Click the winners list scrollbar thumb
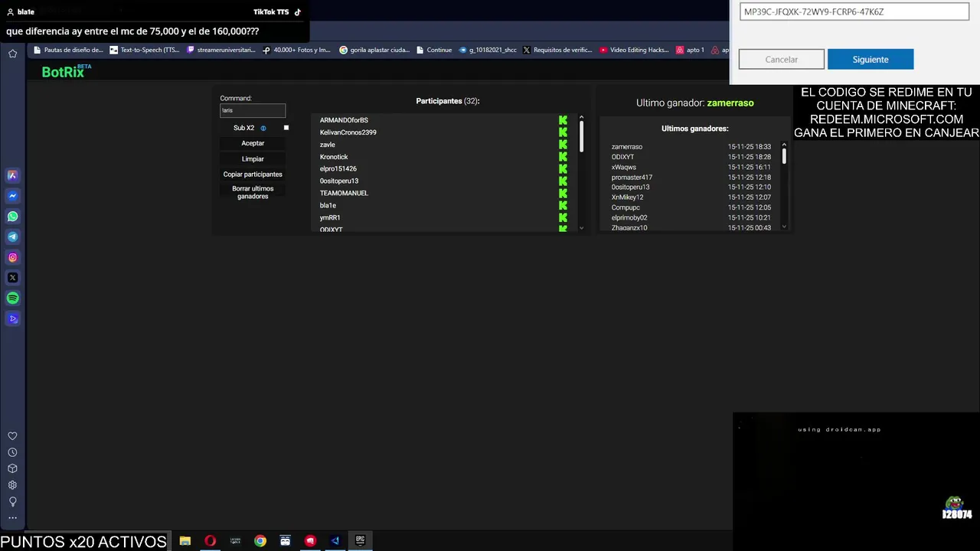 [784, 155]
